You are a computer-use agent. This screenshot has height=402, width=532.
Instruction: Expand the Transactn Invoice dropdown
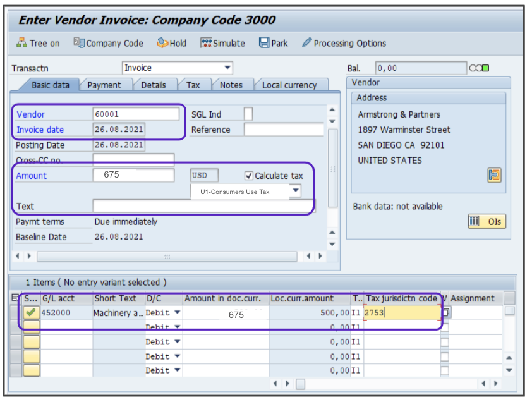tap(227, 68)
